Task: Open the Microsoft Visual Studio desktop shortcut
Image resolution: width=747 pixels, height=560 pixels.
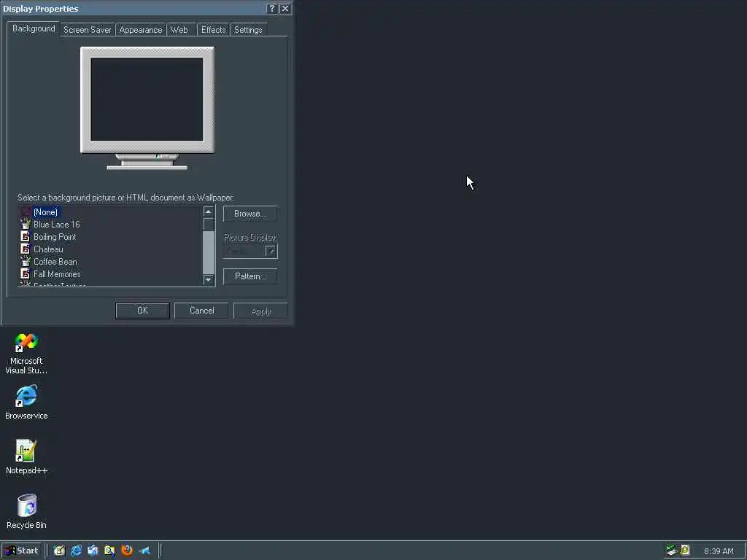Action: (26, 354)
